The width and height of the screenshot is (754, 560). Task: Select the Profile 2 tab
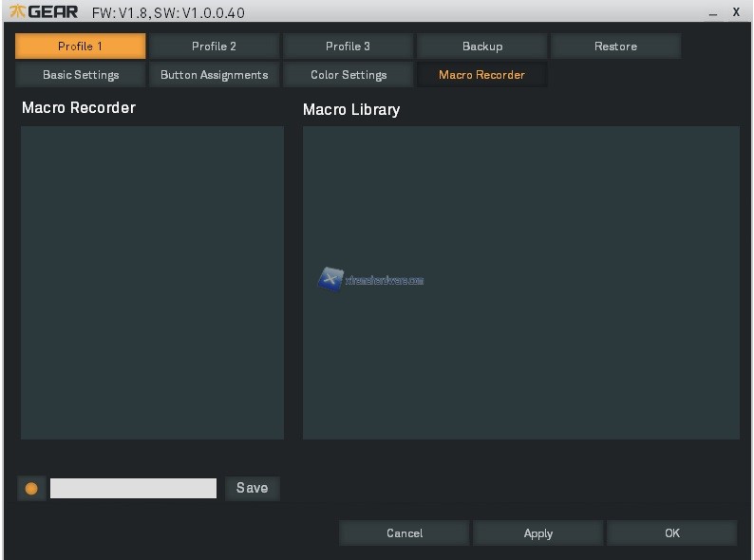pos(214,46)
